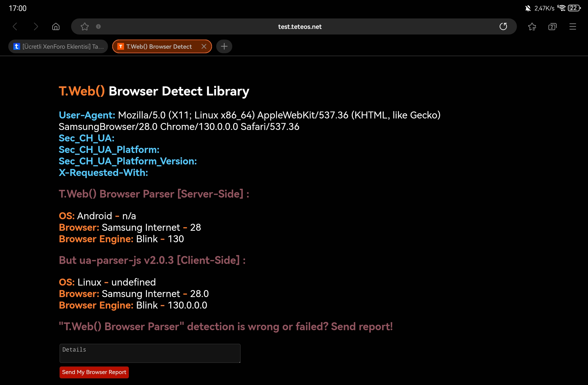Click the User-Agent label
588x385 pixels.
point(87,115)
